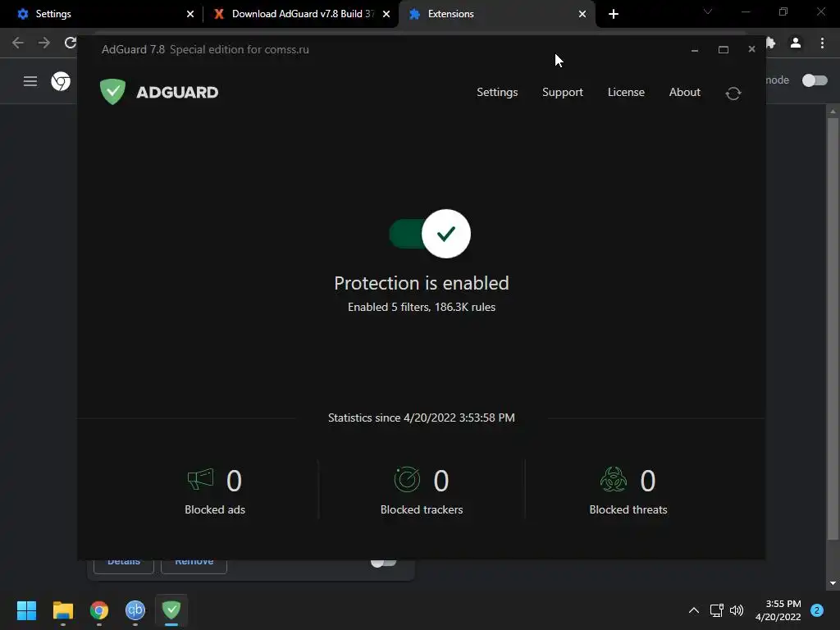
Task: Click the Blocked trackers radar icon
Action: (407, 479)
